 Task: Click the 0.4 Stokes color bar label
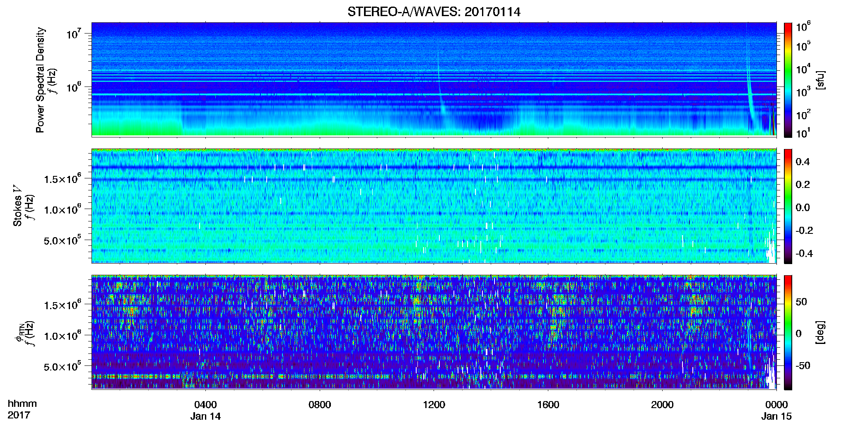(803, 162)
